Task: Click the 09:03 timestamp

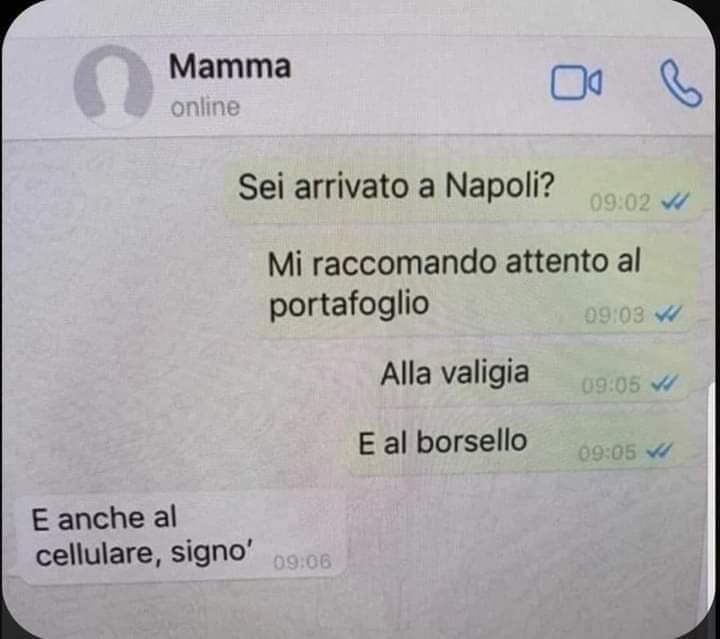Action: (x=614, y=315)
